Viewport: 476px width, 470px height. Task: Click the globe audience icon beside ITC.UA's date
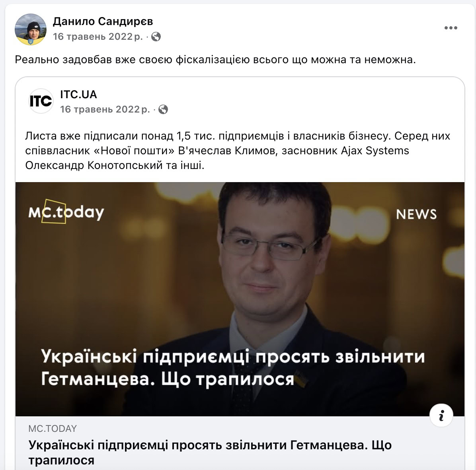coord(163,109)
